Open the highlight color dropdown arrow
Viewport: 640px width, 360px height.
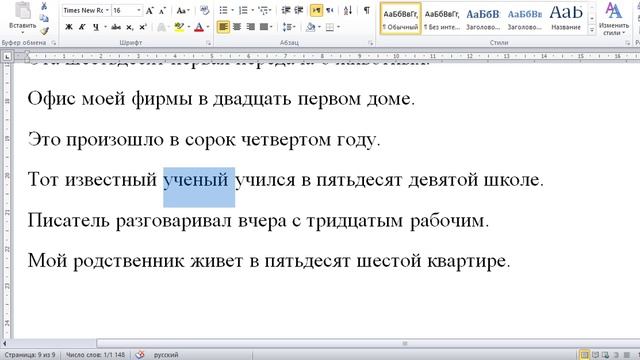coord(189,27)
